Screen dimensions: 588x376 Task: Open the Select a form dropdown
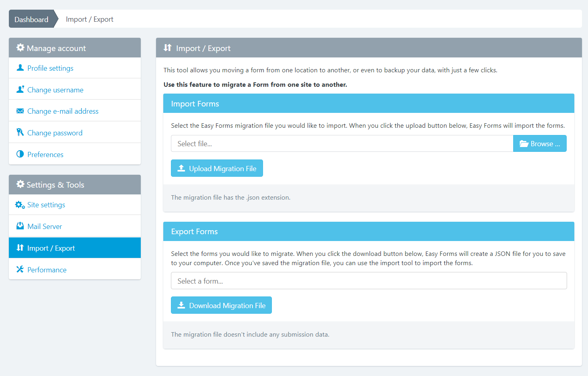[369, 281]
